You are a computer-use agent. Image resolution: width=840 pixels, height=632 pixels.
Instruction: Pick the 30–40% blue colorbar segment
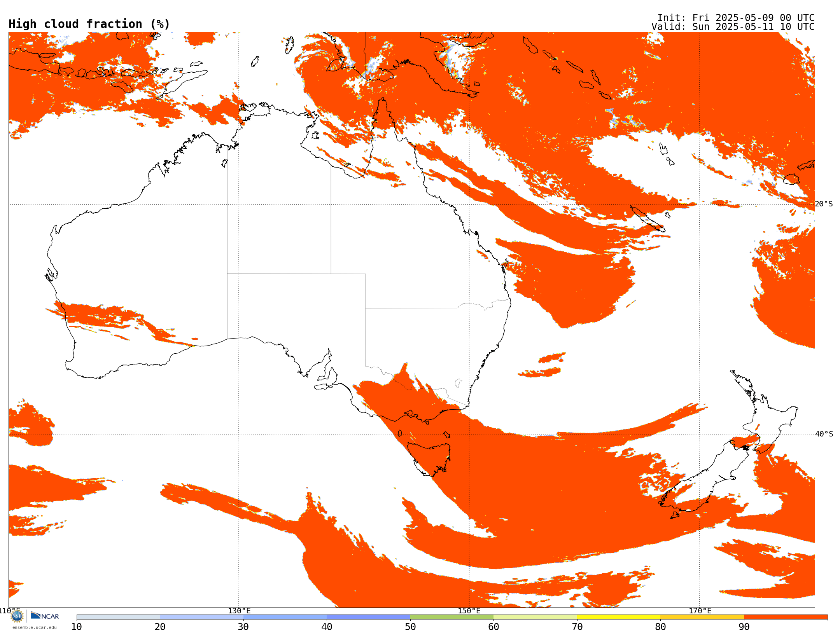coord(285,617)
